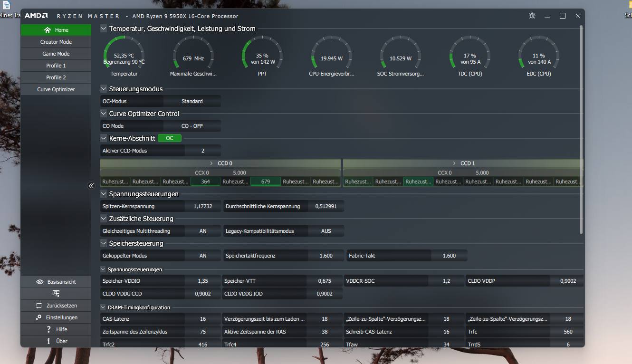Screen dimensions: 632x364
Task: Open Hilfe question mark entry
Action: (x=56, y=329)
